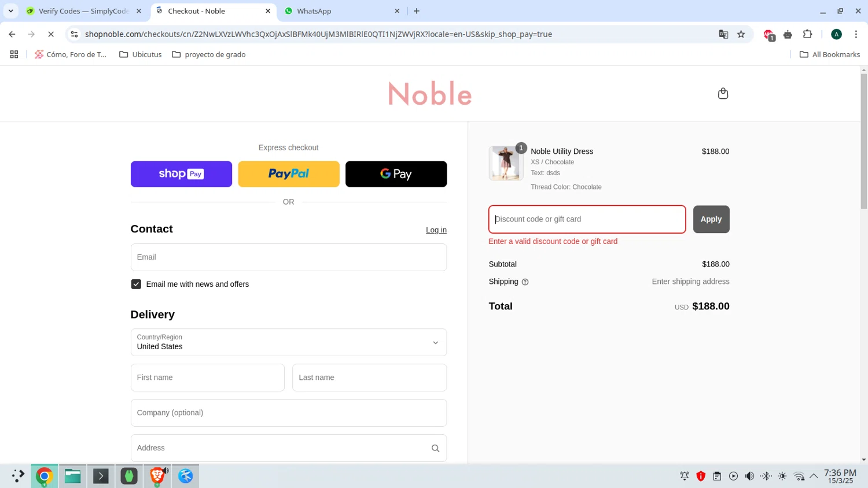
Task: Click the First name field
Action: click(x=207, y=378)
